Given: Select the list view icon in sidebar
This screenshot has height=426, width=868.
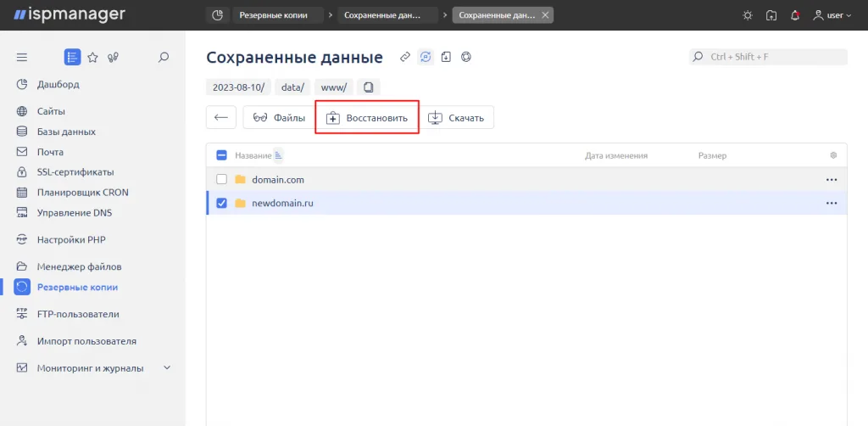Looking at the screenshot, I should click(73, 57).
